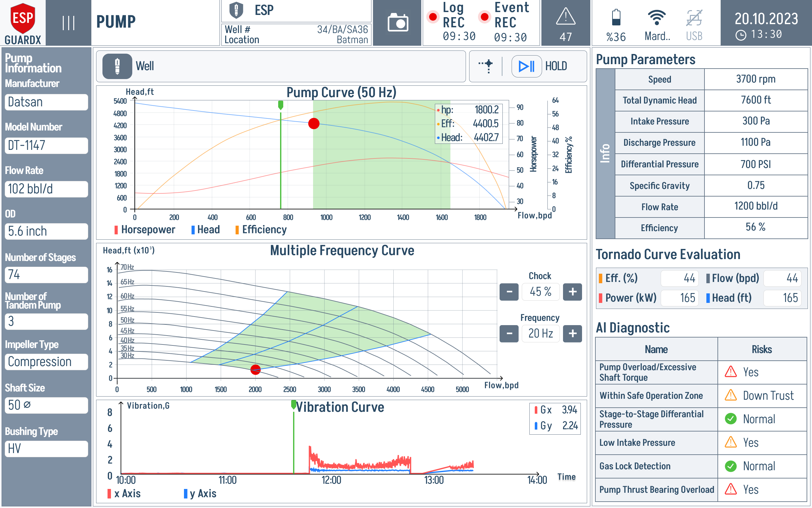This screenshot has height=508, width=812.
Task: Click the red operating point on Multiple Frequency Curve
Action: [x=256, y=370]
